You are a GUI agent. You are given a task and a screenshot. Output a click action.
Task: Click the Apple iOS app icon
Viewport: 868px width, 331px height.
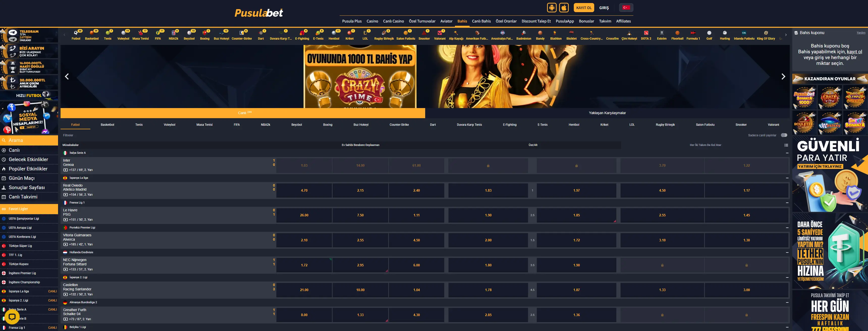(564, 7)
